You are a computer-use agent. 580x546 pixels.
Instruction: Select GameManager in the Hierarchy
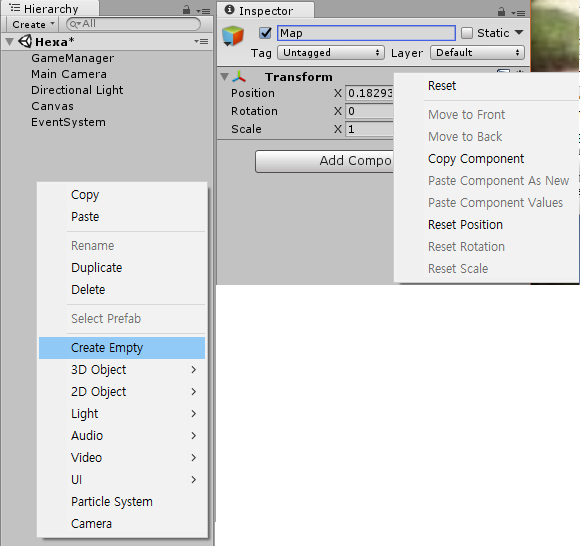[x=72, y=58]
